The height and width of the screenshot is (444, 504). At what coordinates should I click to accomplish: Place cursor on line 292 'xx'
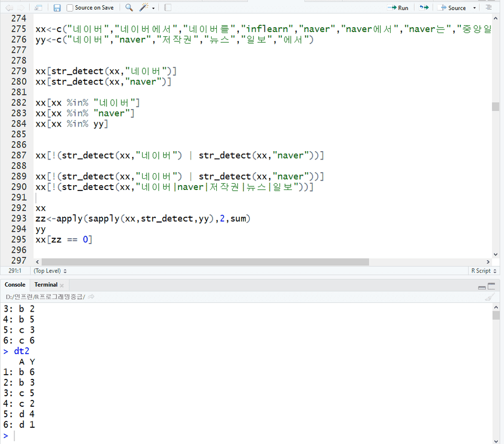click(41, 208)
